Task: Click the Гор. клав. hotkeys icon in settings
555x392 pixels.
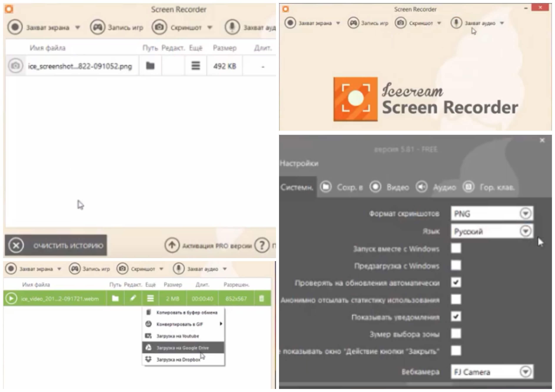Action: pos(469,187)
